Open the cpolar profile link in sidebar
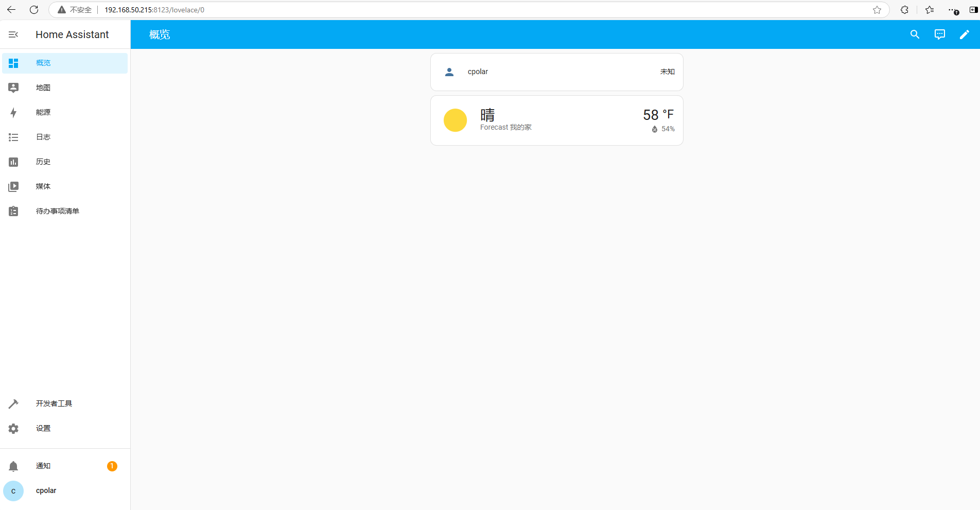980x510 pixels. pos(65,491)
